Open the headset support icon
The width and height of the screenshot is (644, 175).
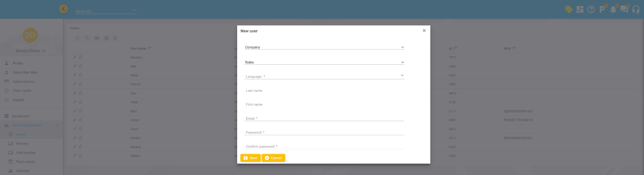[636, 9]
